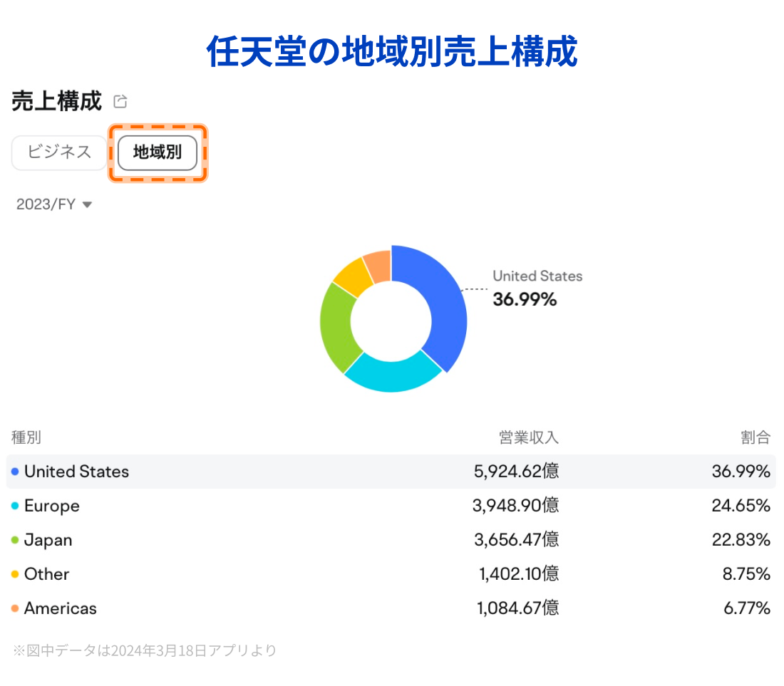Select the Japan row label

click(x=48, y=540)
